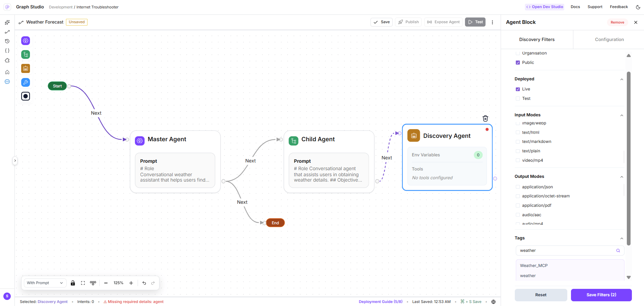Open the history clock icon in sidebar

(x=7, y=41)
